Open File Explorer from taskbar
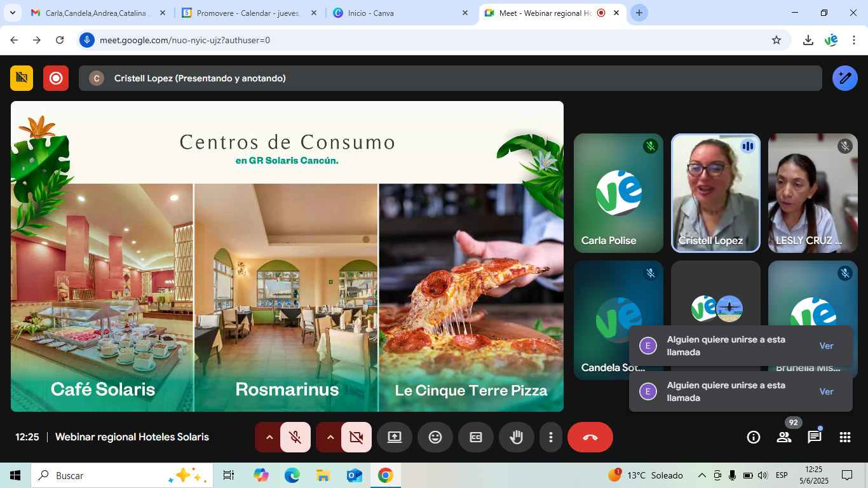The image size is (868, 488). tap(323, 475)
